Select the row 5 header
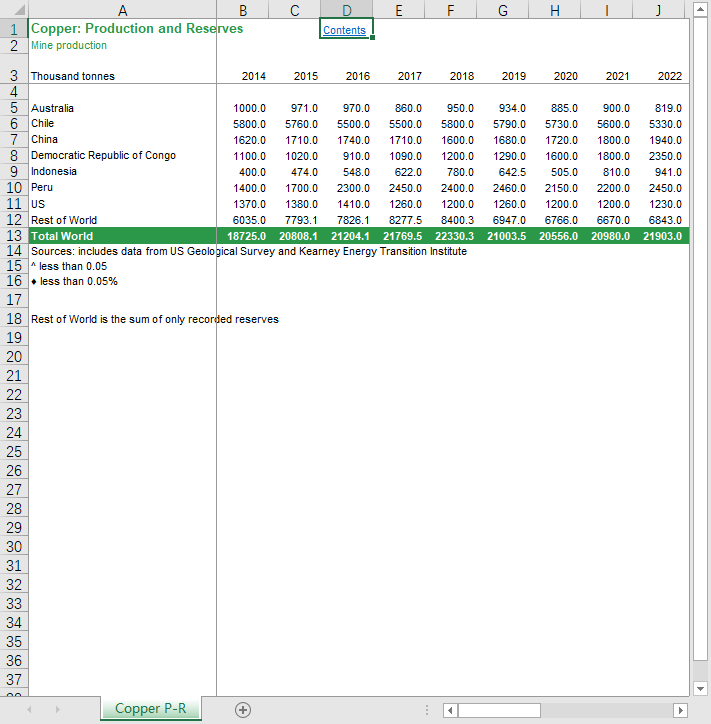 (x=14, y=108)
